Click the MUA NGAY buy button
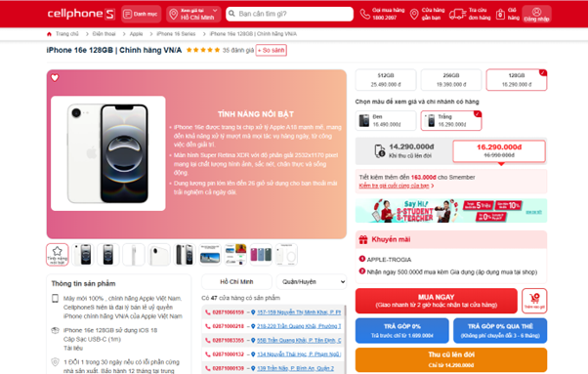588x374 pixels. point(437,301)
